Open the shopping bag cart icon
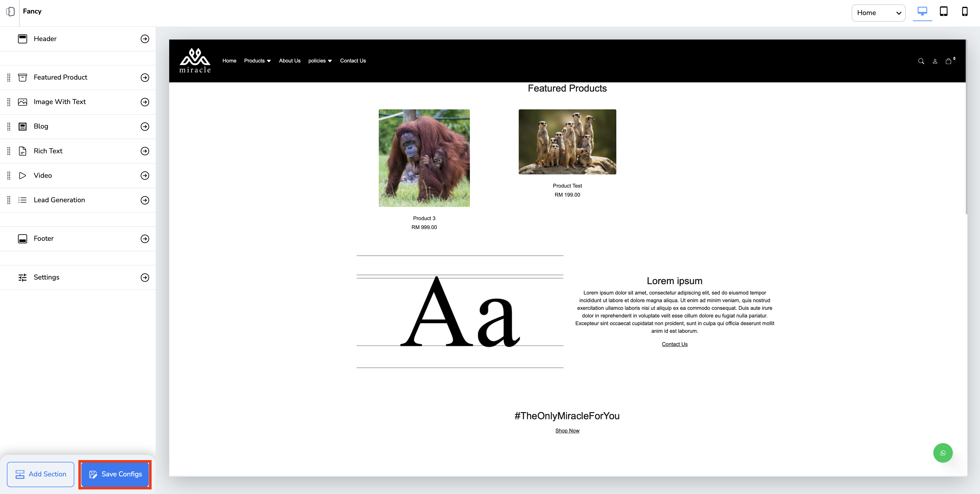 (948, 61)
